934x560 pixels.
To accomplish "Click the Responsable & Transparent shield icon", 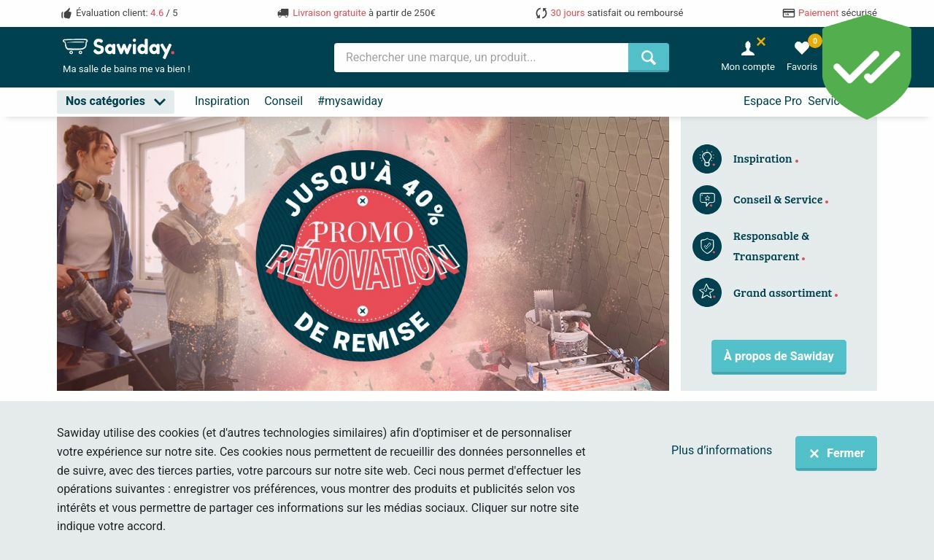I will click(x=707, y=246).
